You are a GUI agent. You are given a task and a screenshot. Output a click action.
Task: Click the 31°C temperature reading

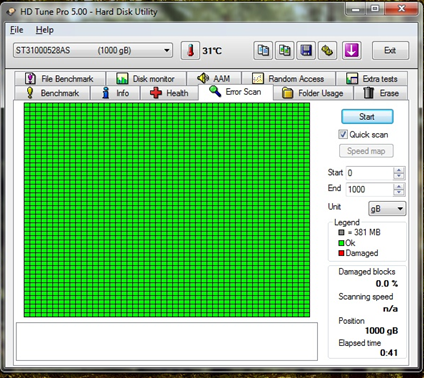(x=212, y=51)
